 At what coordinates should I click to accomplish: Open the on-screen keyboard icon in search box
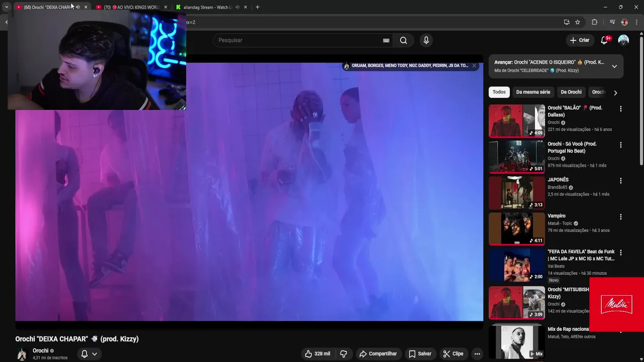point(386,40)
